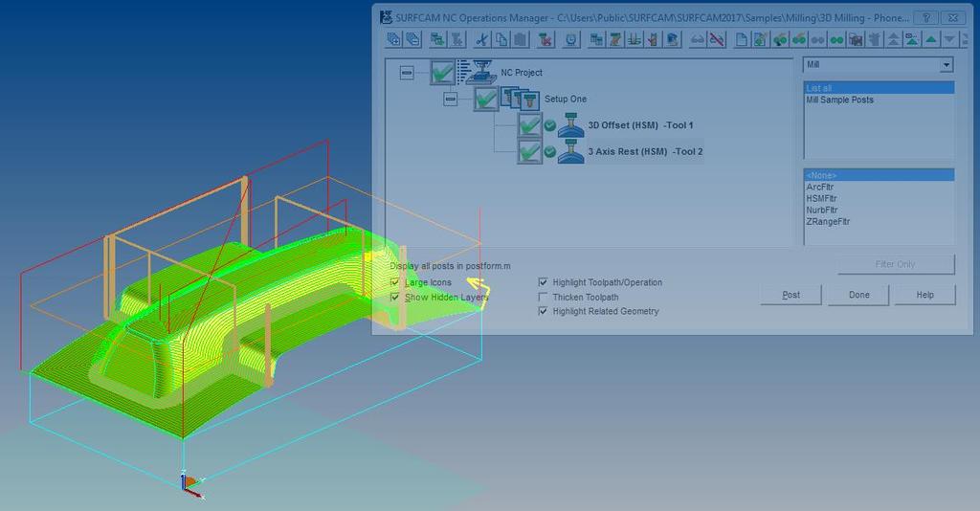Click the Post button
980x511 pixels.
[791, 295]
